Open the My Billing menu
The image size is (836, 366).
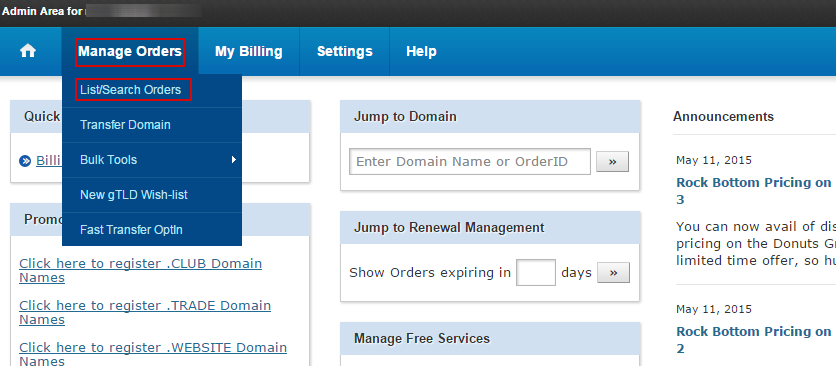[248, 52]
